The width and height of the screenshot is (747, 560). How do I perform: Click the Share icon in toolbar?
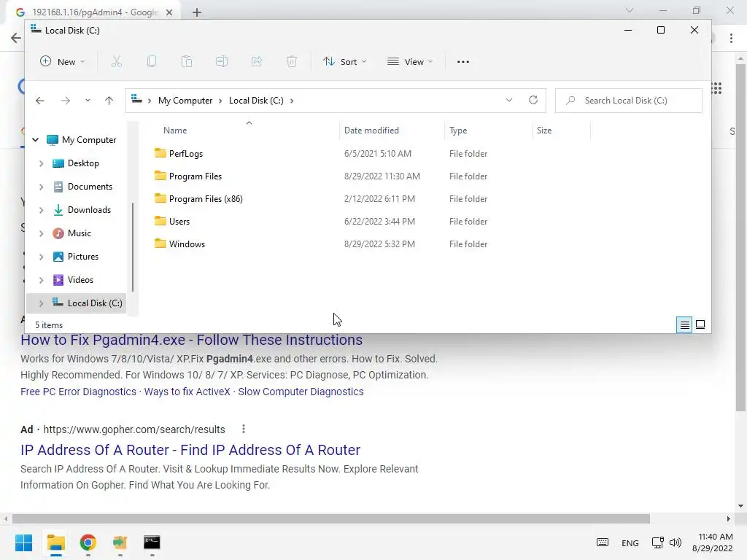coord(257,61)
